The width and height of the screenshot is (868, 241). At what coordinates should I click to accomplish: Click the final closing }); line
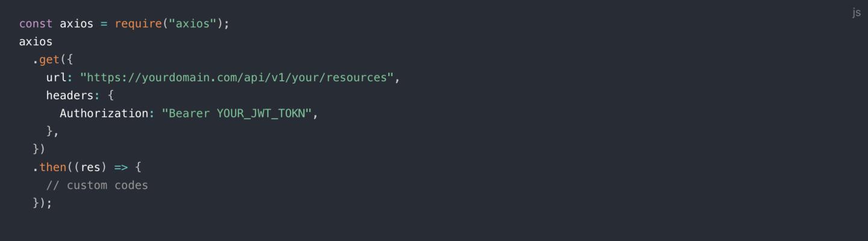point(42,202)
